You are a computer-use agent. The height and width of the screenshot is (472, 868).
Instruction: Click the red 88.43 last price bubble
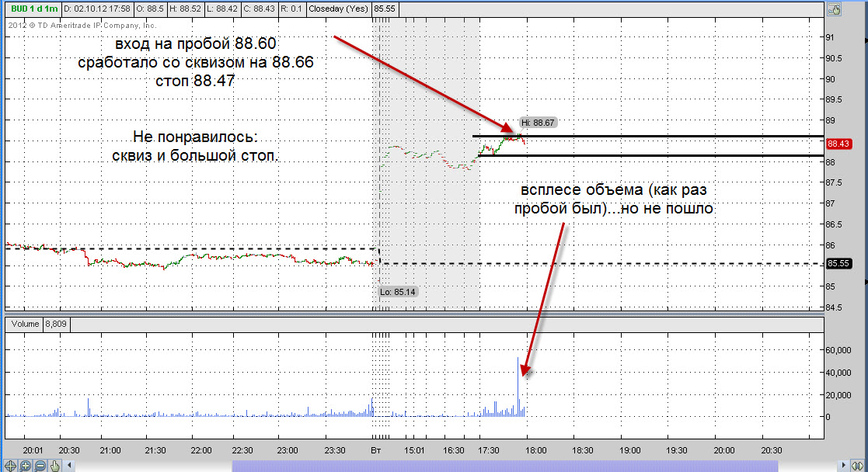click(x=838, y=144)
